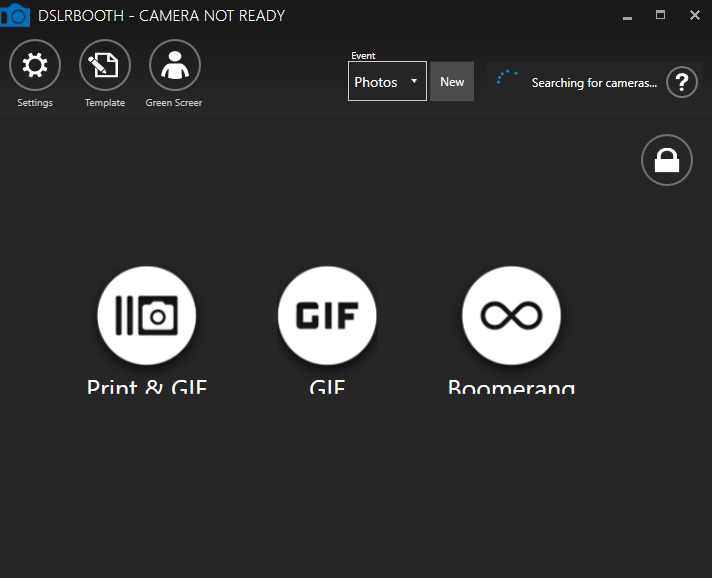This screenshot has width=712, height=578.
Task: Click the Settings text label
Action: [x=35, y=103]
